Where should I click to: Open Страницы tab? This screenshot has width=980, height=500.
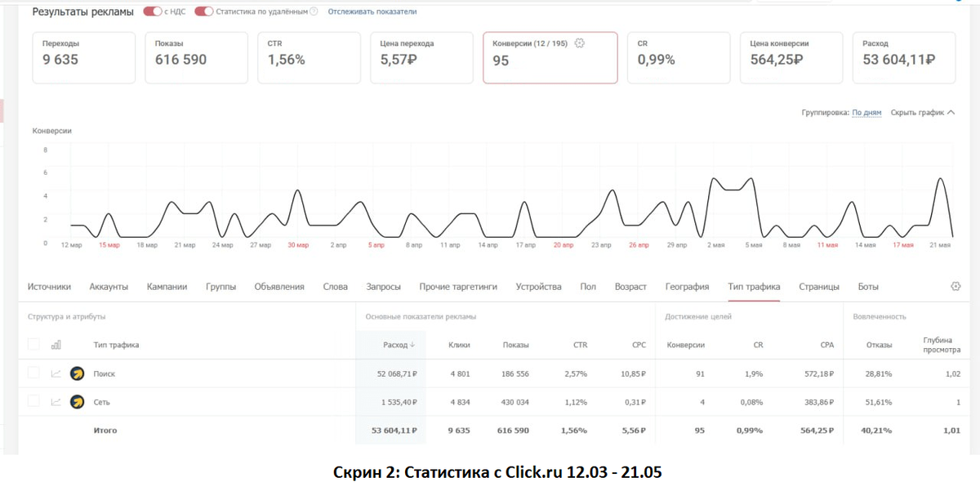(x=819, y=287)
